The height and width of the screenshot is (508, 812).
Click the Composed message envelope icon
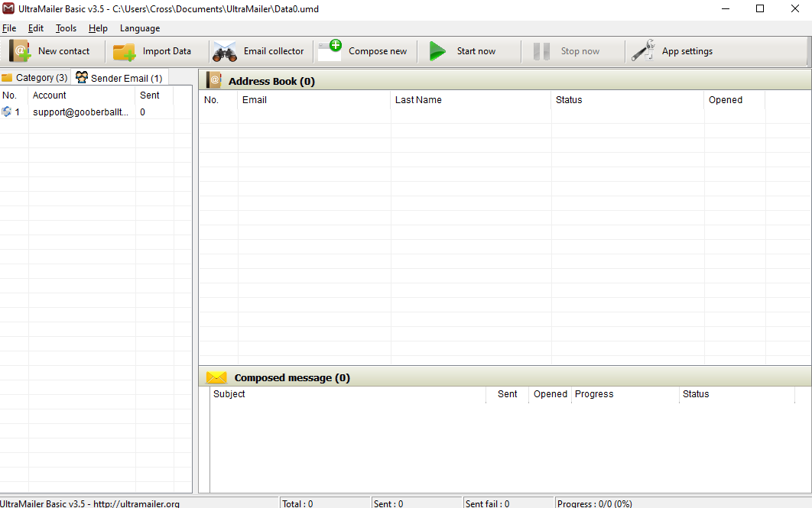(x=216, y=377)
